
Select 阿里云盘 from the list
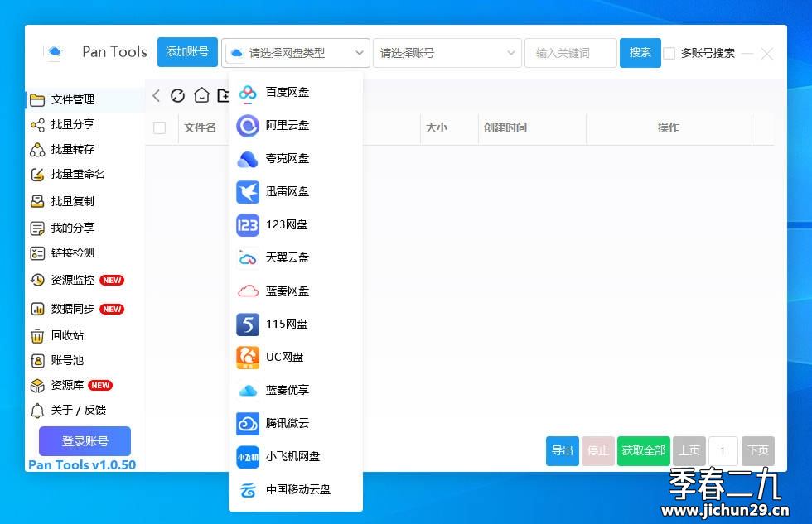pyautogui.click(x=296, y=126)
